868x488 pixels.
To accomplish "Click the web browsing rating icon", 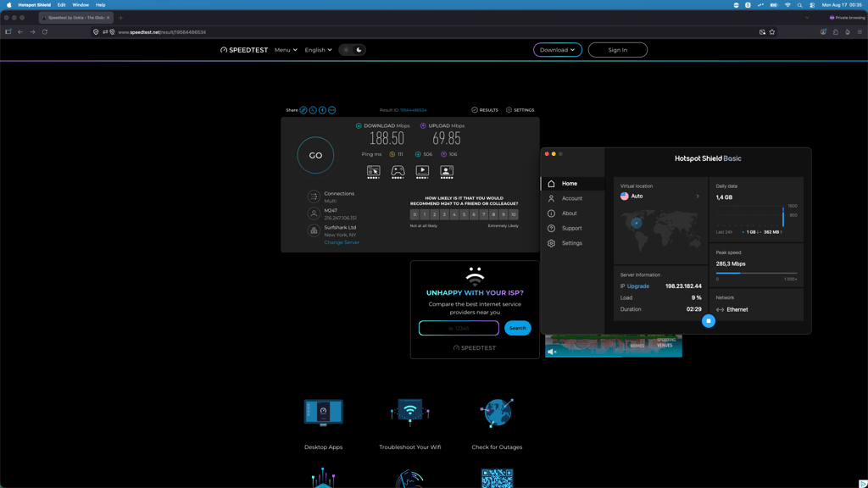I will tap(374, 171).
